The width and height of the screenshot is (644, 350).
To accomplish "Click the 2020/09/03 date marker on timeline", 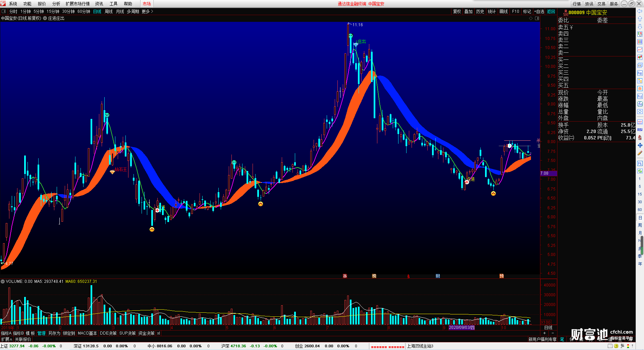I will click(x=462, y=327).
